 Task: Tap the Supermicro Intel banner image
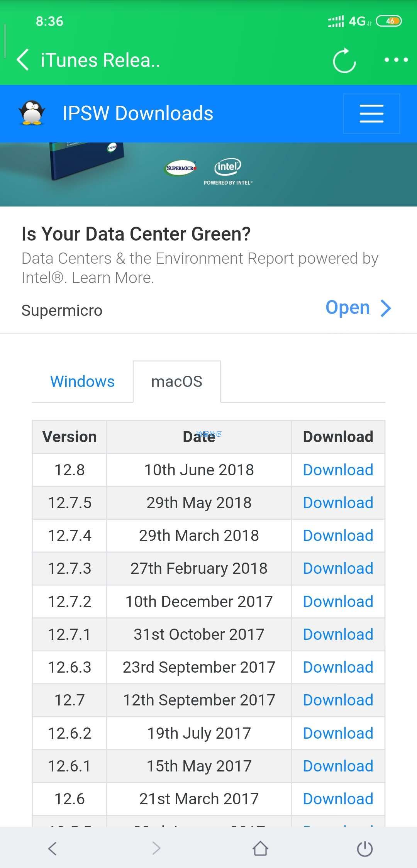pos(208,174)
